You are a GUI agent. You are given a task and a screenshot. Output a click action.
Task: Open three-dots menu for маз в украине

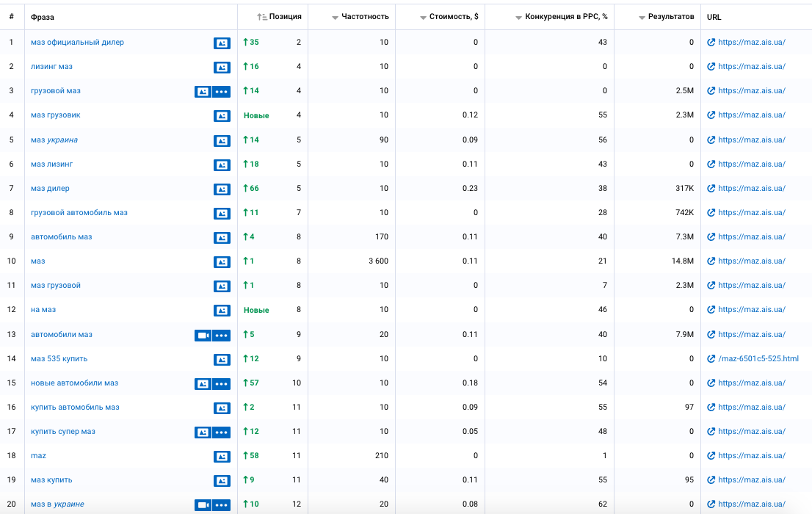[222, 504]
